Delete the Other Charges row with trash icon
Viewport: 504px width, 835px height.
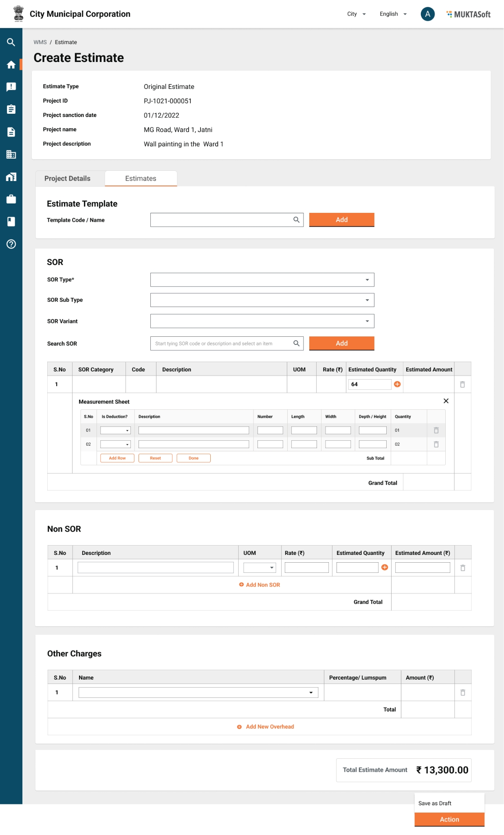pyautogui.click(x=462, y=692)
